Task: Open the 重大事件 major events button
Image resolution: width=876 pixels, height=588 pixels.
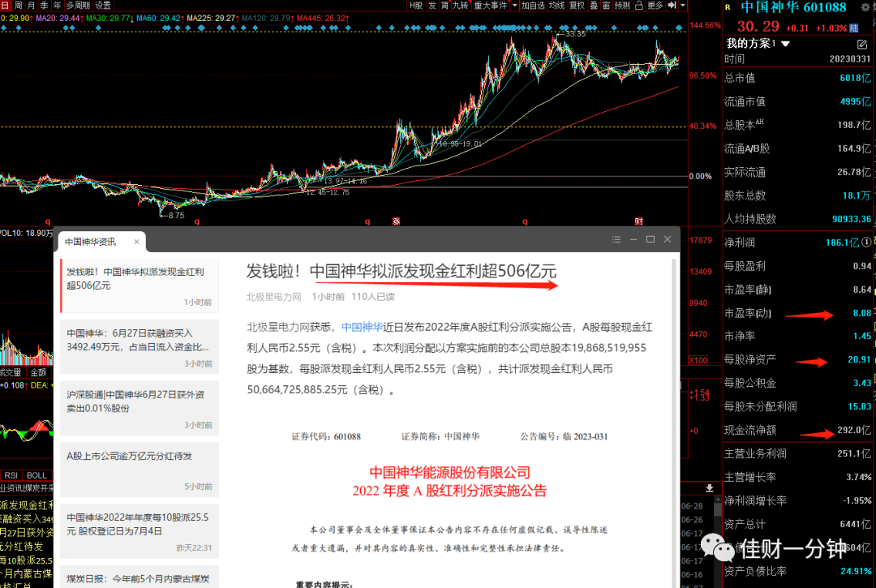Action: (x=491, y=5)
